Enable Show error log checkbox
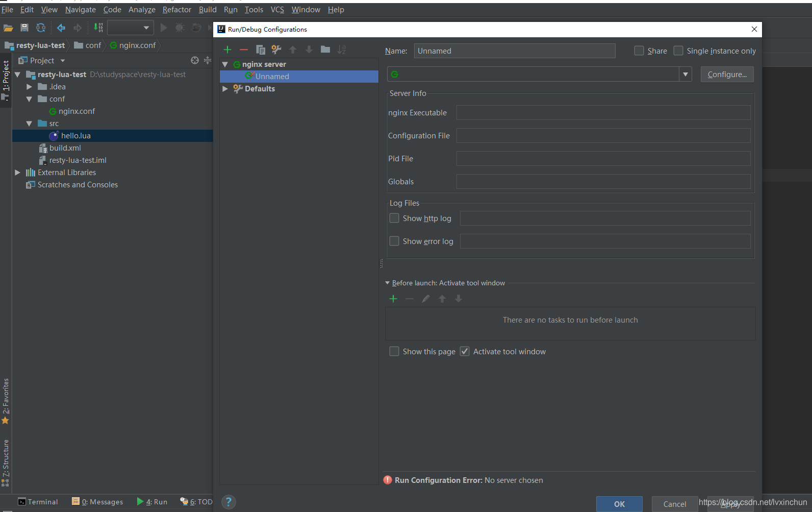The width and height of the screenshot is (812, 512). coord(394,241)
